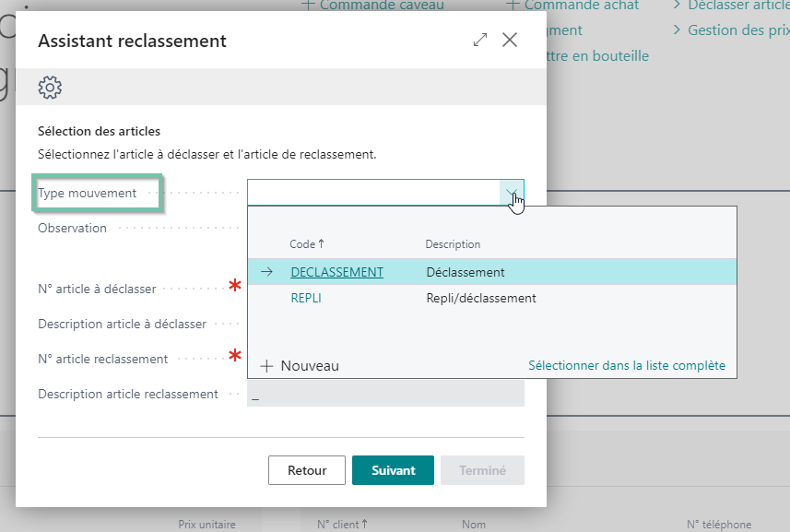Open Commande achat in background page
This screenshot has height=532, width=790.
572,6
